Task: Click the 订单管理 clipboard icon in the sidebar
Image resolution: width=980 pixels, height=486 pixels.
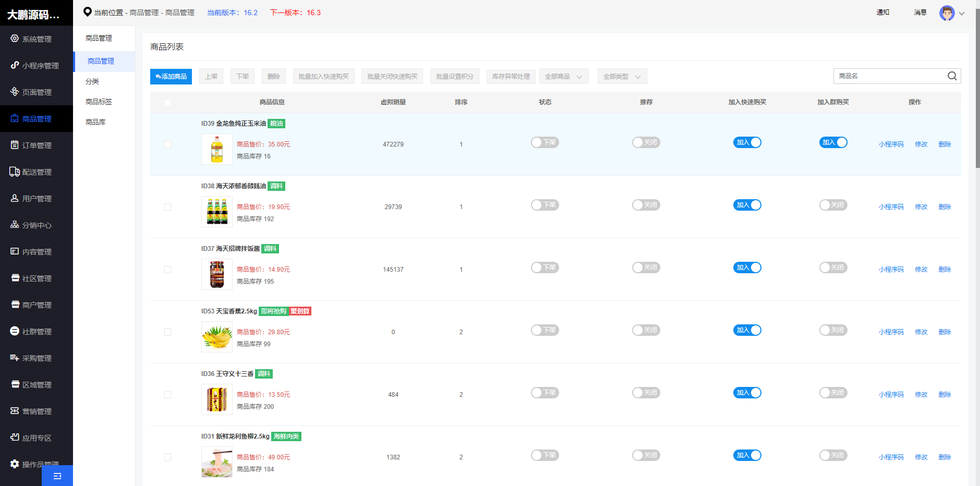Action: coord(15,145)
